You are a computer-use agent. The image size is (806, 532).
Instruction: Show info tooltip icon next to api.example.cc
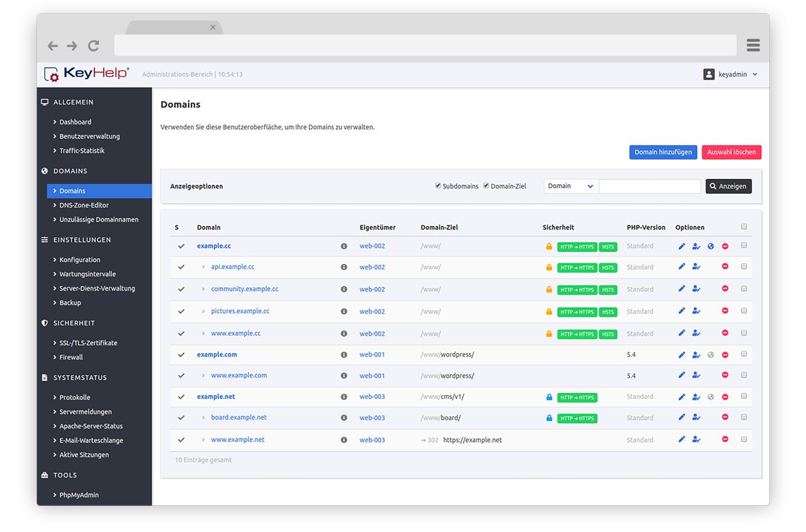(344, 267)
